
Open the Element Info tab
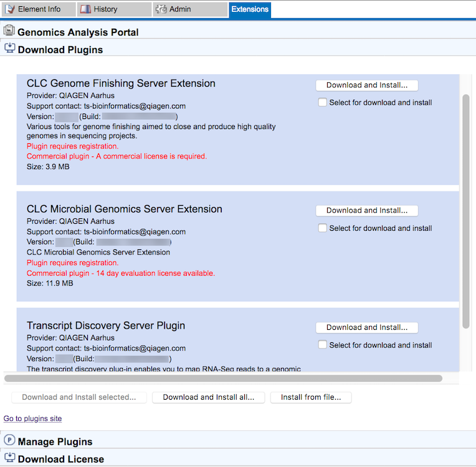tap(39, 9)
